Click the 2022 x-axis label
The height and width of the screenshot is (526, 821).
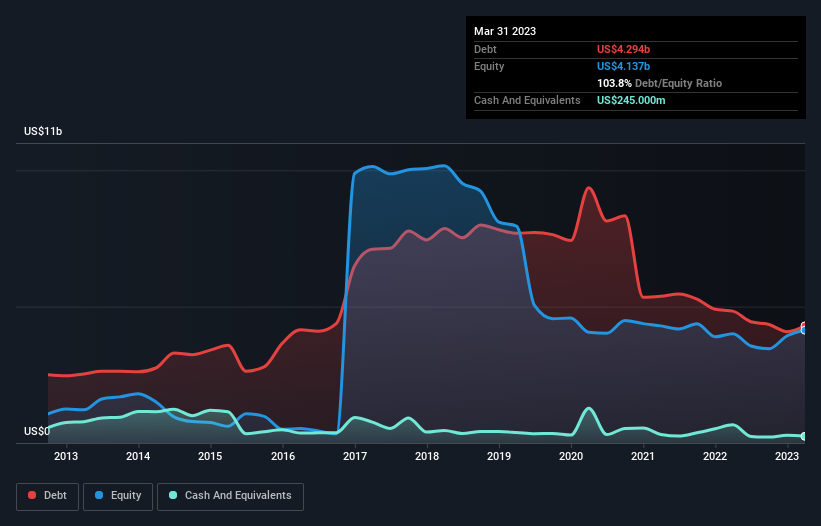coord(715,456)
